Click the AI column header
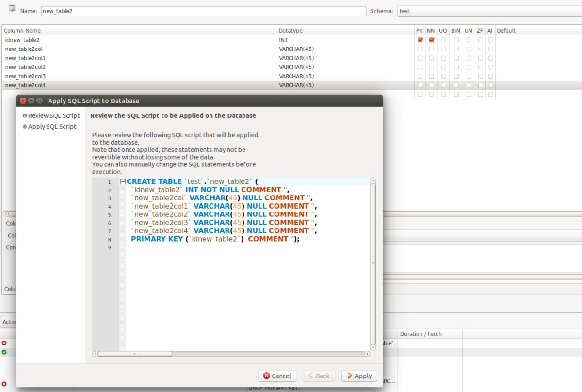This screenshot has width=582, height=392. pyautogui.click(x=490, y=30)
